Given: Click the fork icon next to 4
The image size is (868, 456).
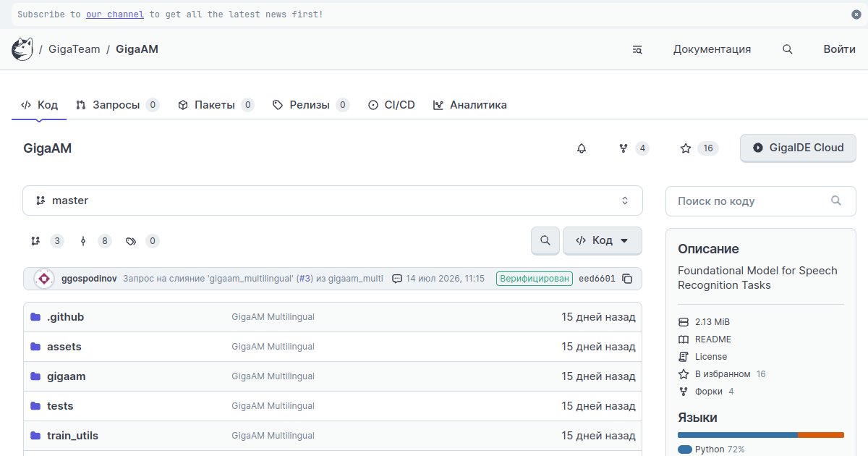Looking at the screenshot, I should pos(624,148).
